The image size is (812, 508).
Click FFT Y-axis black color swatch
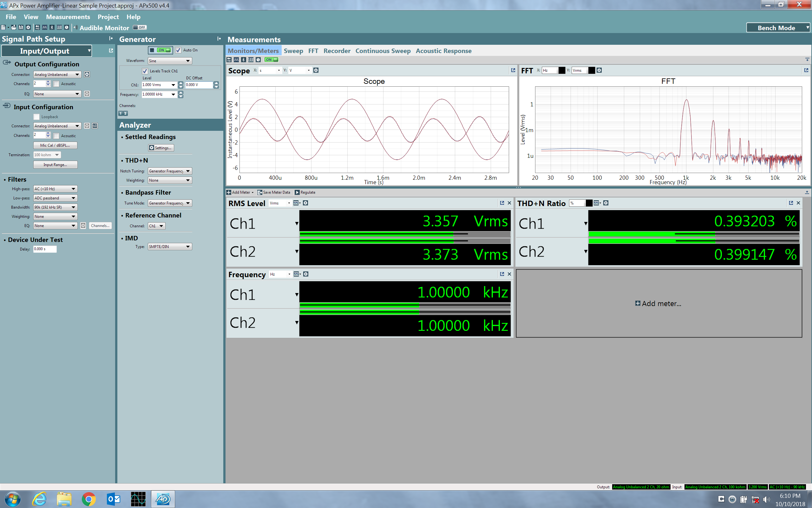pyautogui.click(x=592, y=70)
